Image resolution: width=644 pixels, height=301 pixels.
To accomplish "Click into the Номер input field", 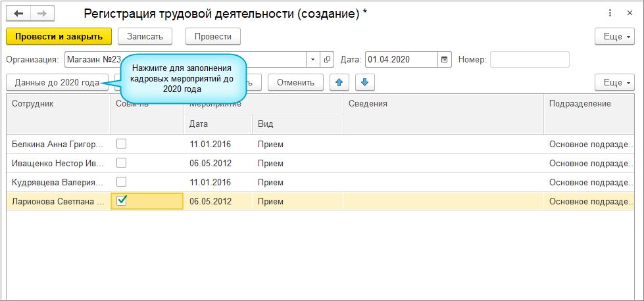I will coord(529,60).
